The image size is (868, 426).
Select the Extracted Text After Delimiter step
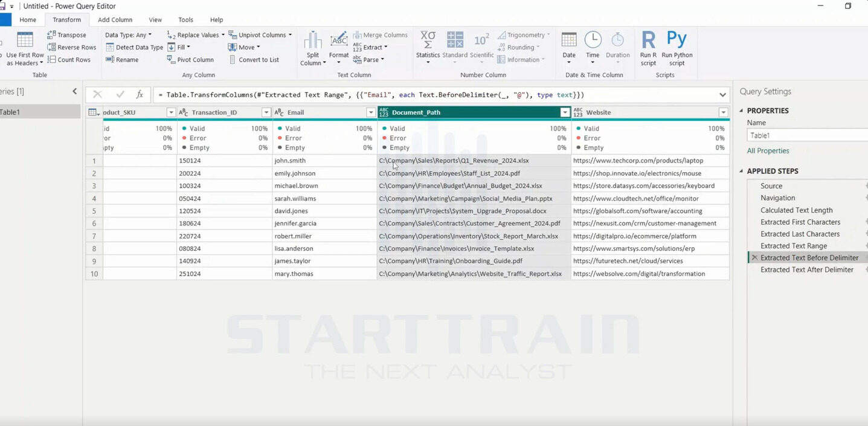(807, 270)
